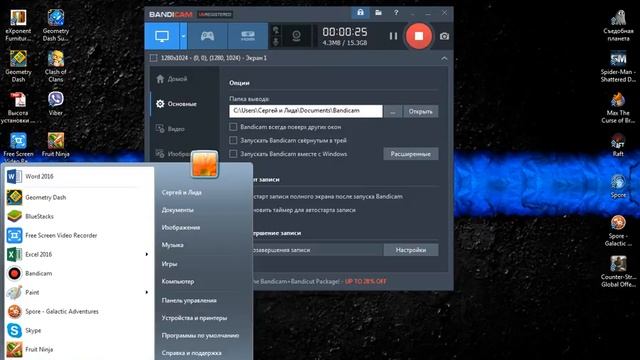Select the Geometry Dash desktop icon

[x=18, y=67]
